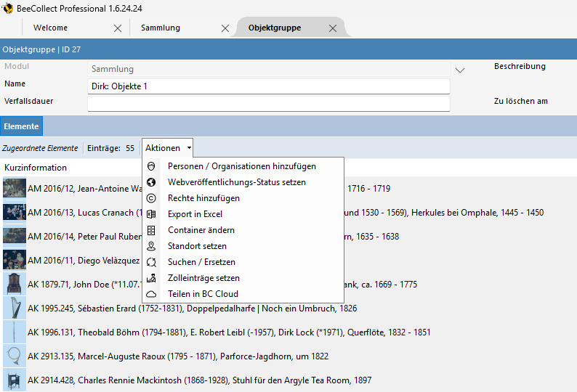Close the Objektgruppe tab
577x392 pixels.
tap(333, 28)
